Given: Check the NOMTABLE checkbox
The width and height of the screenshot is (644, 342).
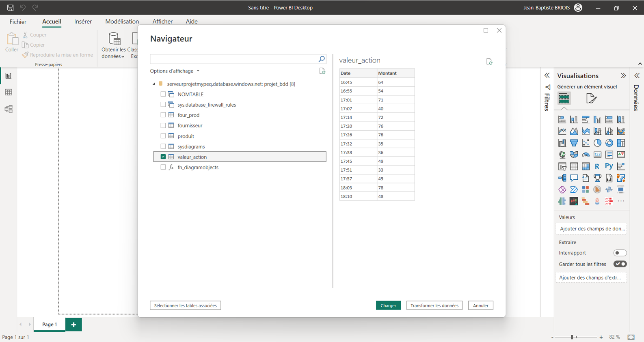Looking at the screenshot, I should [163, 94].
